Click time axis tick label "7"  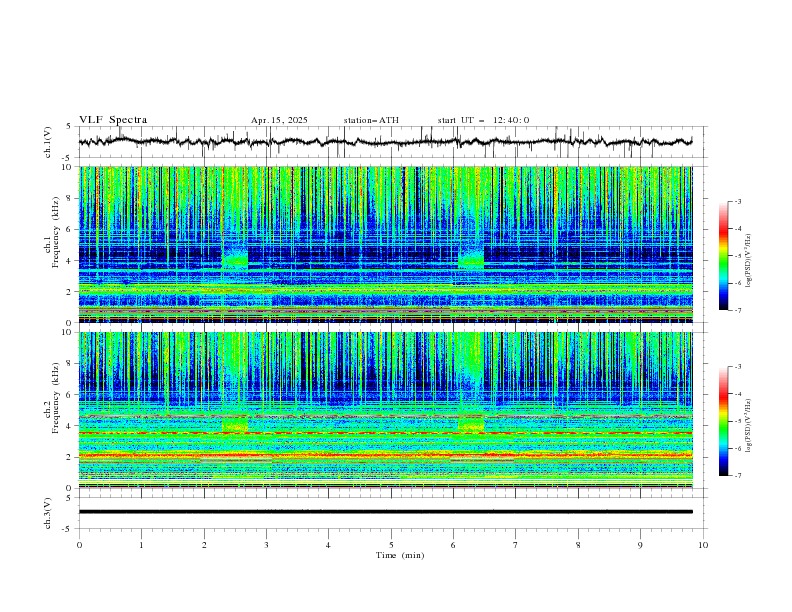click(x=516, y=545)
